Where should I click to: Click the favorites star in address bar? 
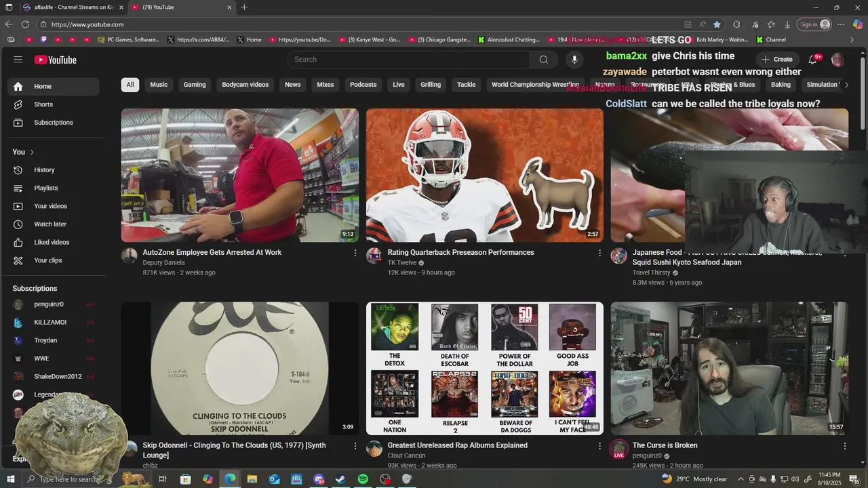click(717, 24)
